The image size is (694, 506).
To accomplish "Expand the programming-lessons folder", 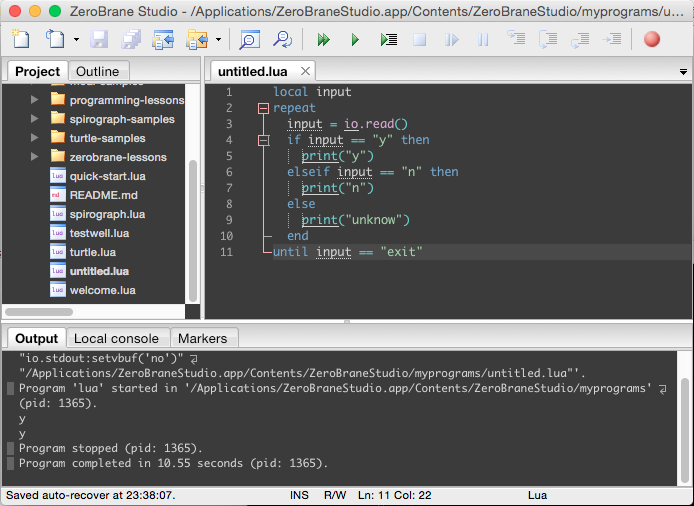I will 35,100.
